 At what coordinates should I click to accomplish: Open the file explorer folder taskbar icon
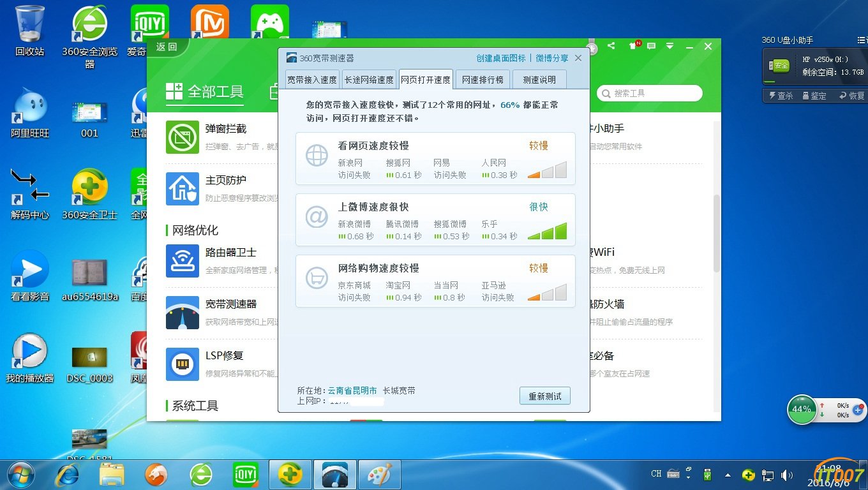pos(112,475)
